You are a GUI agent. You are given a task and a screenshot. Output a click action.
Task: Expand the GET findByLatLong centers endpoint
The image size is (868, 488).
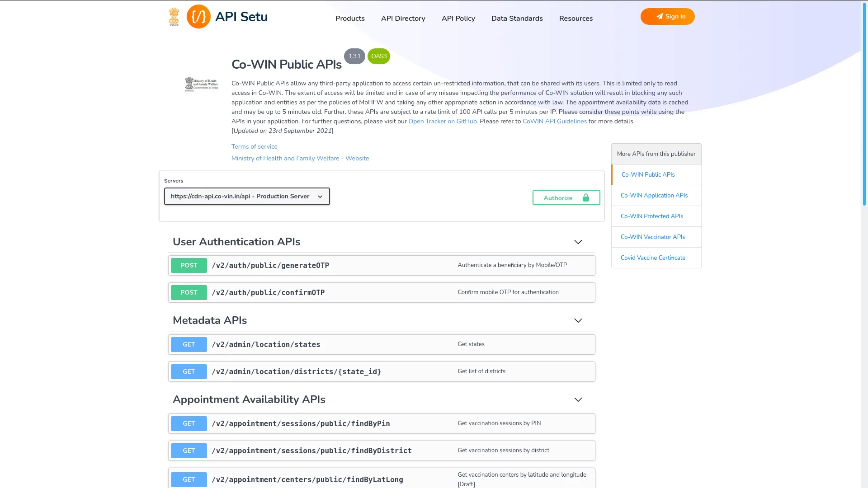pyautogui.click(x=382, y=479)
